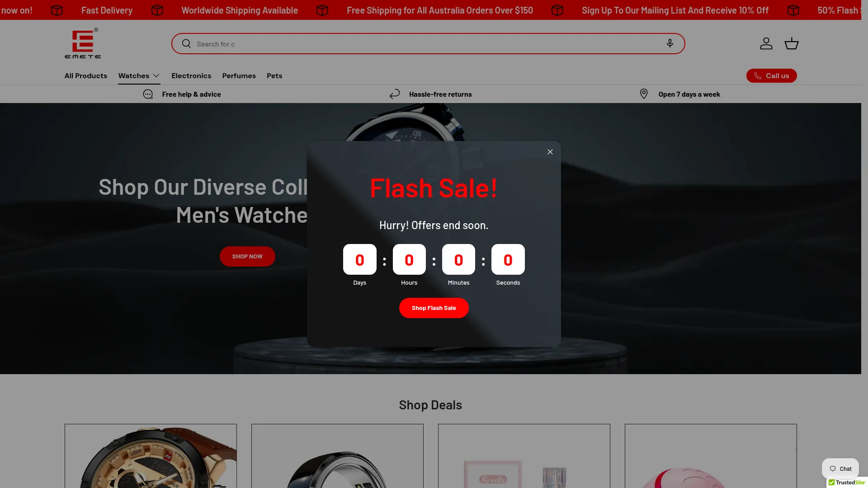Go to Perfumes category
This screenshot has width=868, height=488.
click(x=239, y=75)
